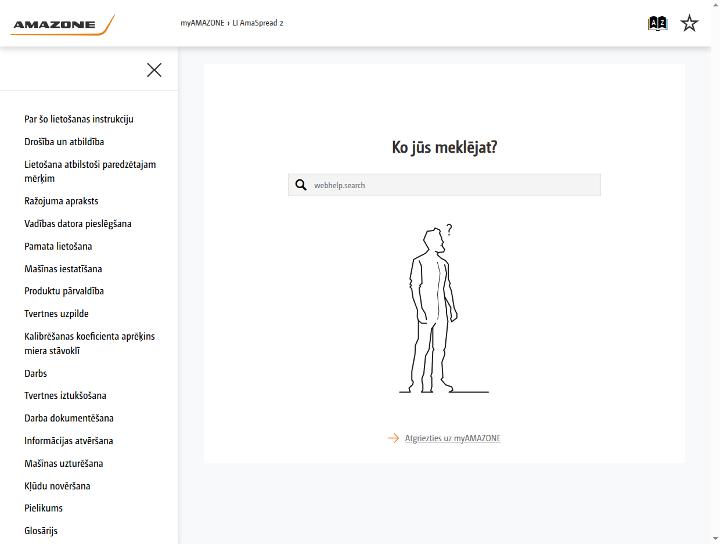Open Ražojuma apraksts section

[x=61, y=201]
